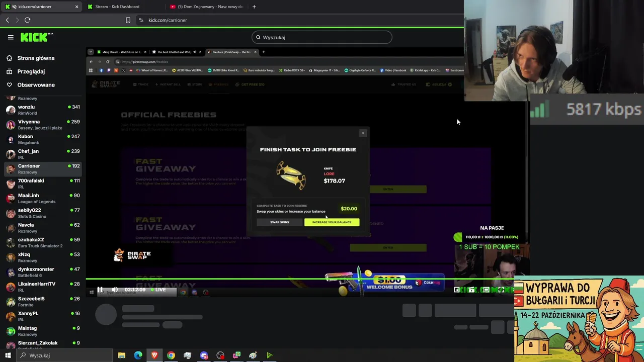Click the Strona główna home icon

click(9, 58)
